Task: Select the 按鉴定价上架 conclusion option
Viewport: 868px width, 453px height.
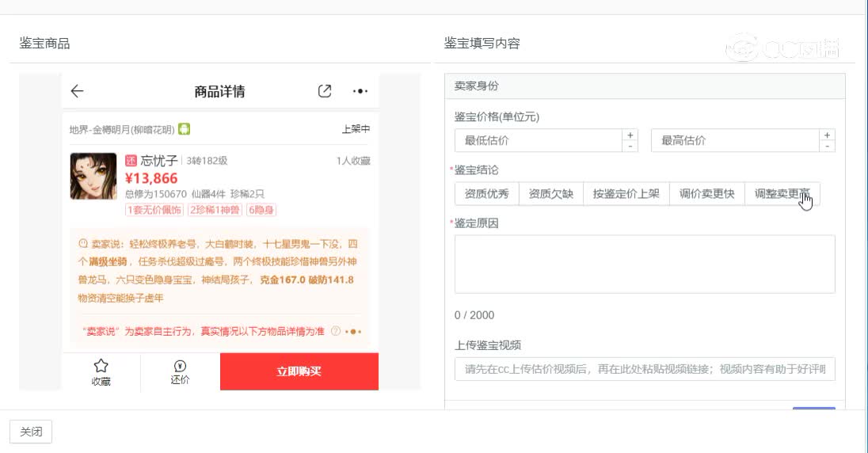Action: click(626, 194)
